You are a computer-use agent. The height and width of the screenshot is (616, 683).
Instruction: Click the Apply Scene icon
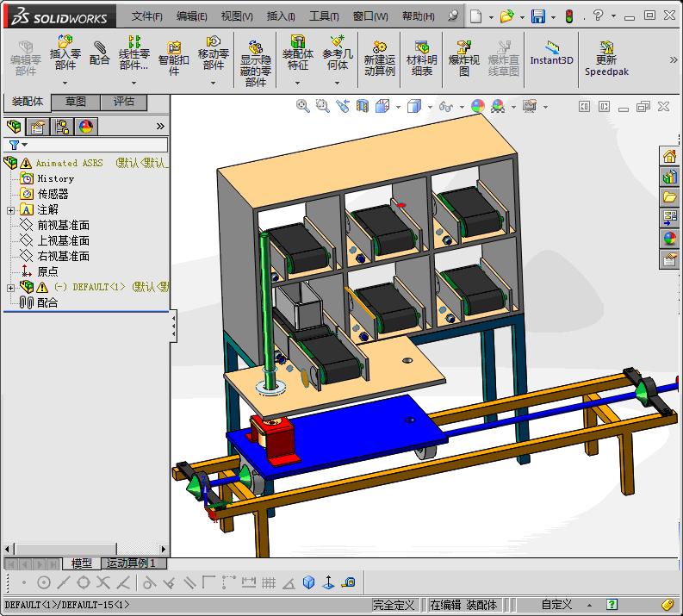(498, 106)
